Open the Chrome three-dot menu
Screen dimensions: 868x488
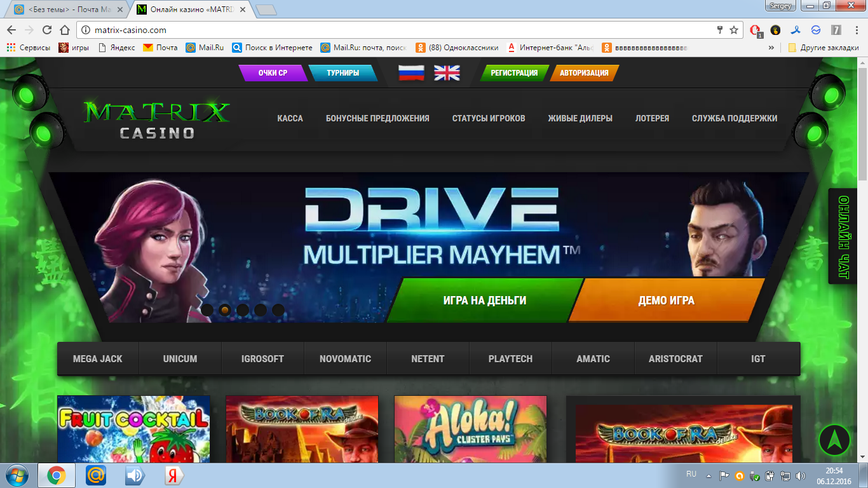pos(856,30)
